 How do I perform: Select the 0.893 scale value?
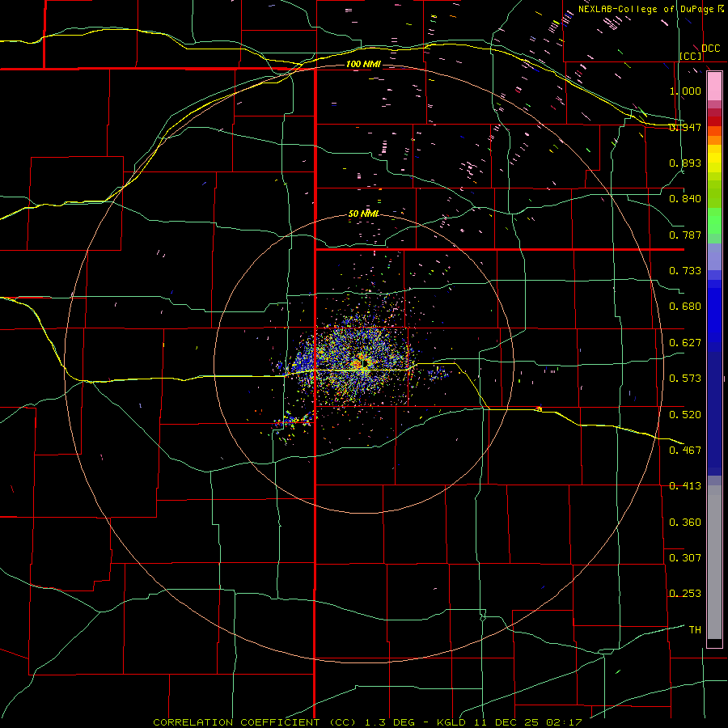685,163
